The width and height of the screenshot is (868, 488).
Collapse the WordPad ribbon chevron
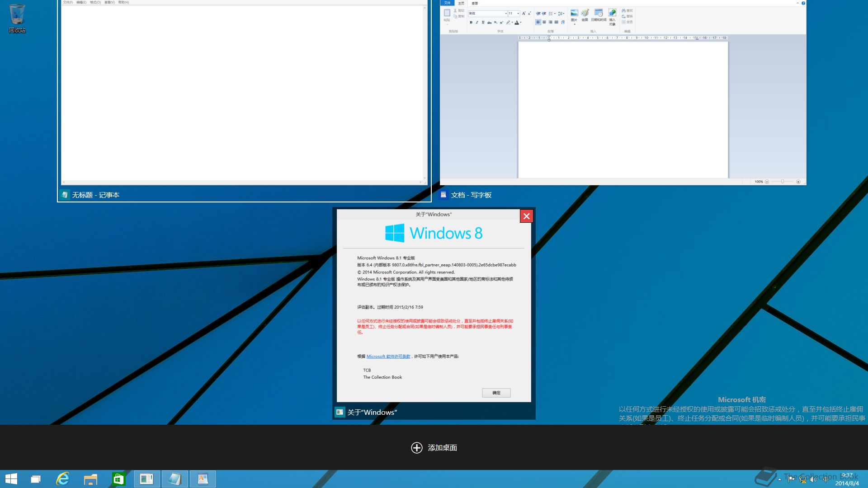[797, 3]
